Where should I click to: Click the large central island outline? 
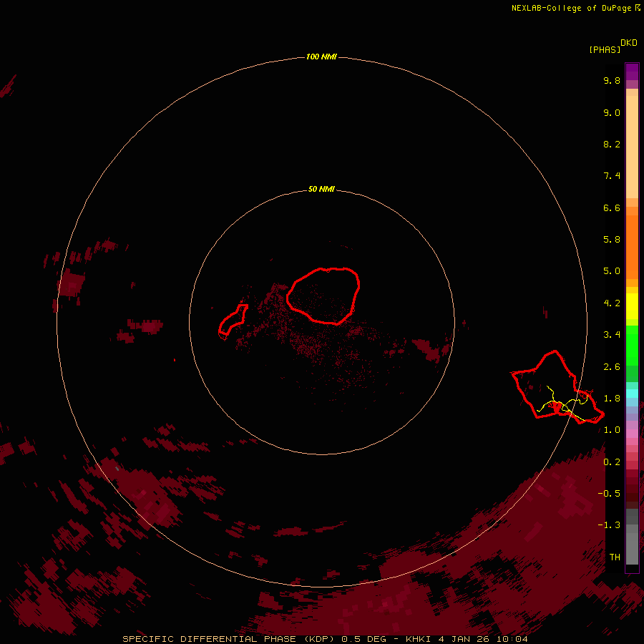pos(323,296)
